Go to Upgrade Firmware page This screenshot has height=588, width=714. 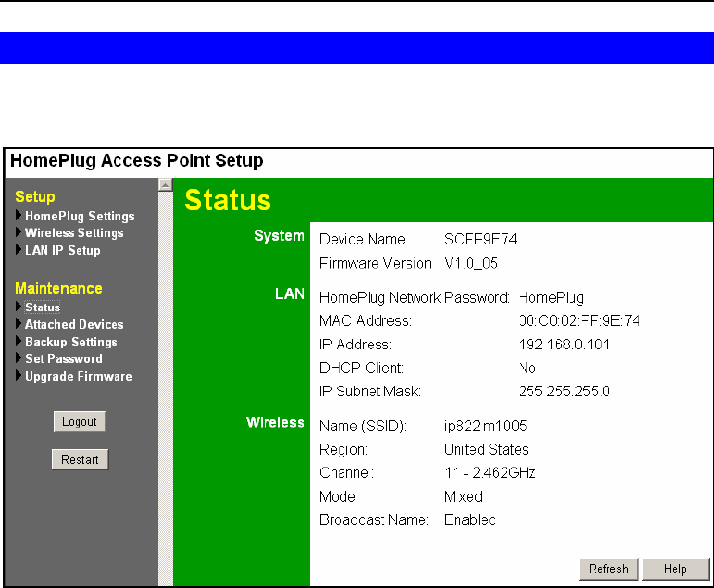pos(79,376)
